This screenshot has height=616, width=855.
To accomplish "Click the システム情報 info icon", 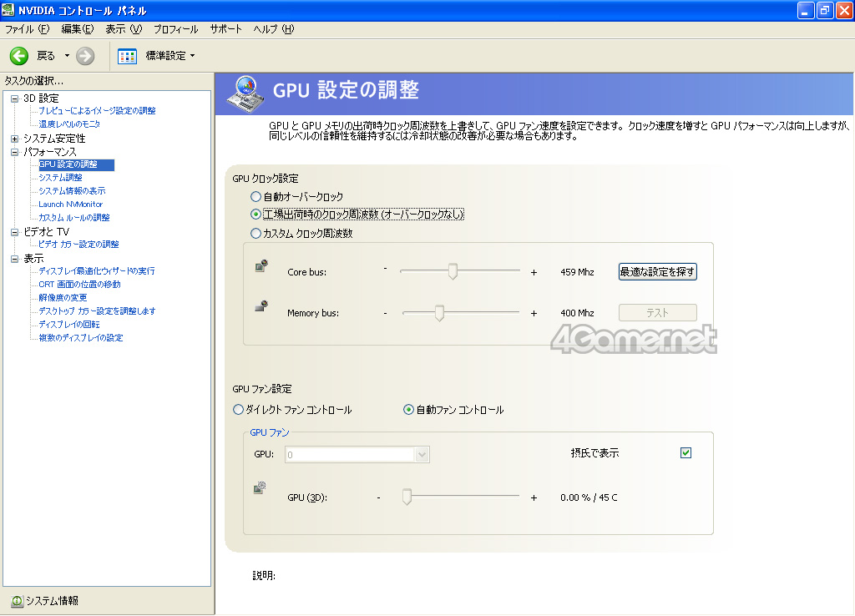I will [x=17, y=601].
